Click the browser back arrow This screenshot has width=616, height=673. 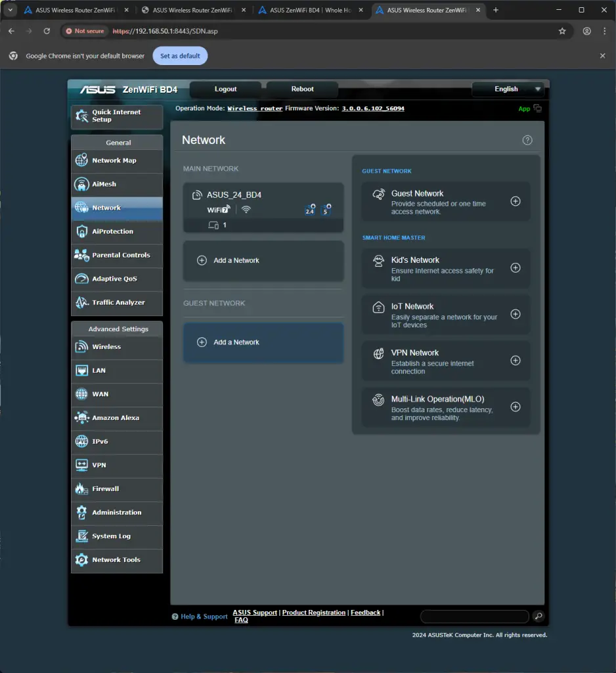point(12,31)
